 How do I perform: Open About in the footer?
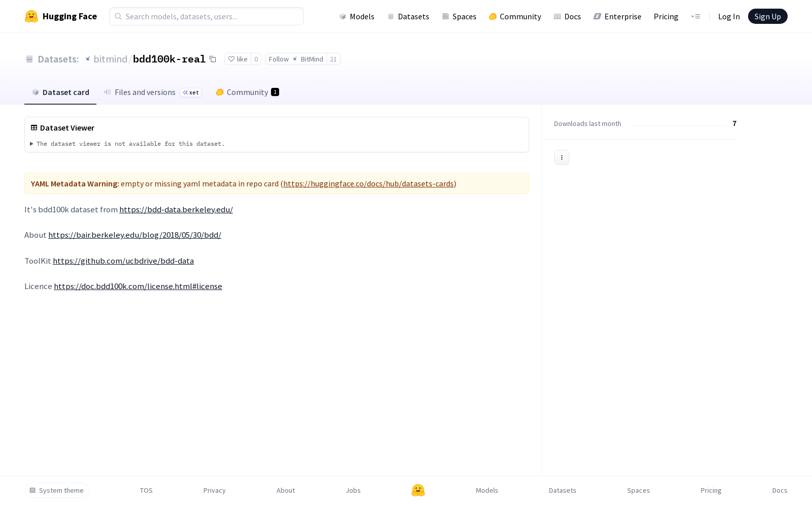[x=286, y=490]
